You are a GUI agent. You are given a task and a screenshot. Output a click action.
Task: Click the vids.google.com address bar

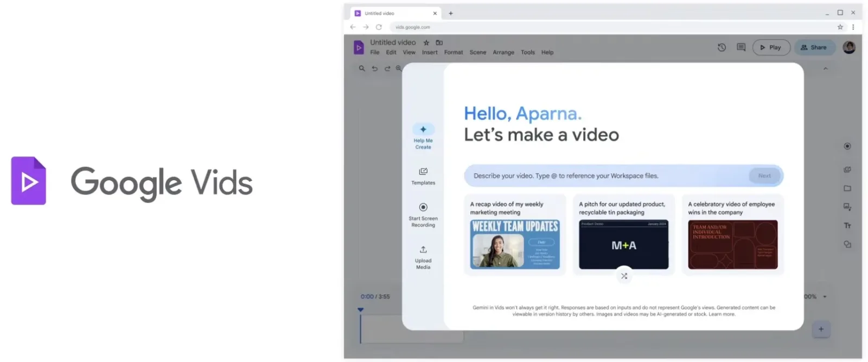click(610, 27)
